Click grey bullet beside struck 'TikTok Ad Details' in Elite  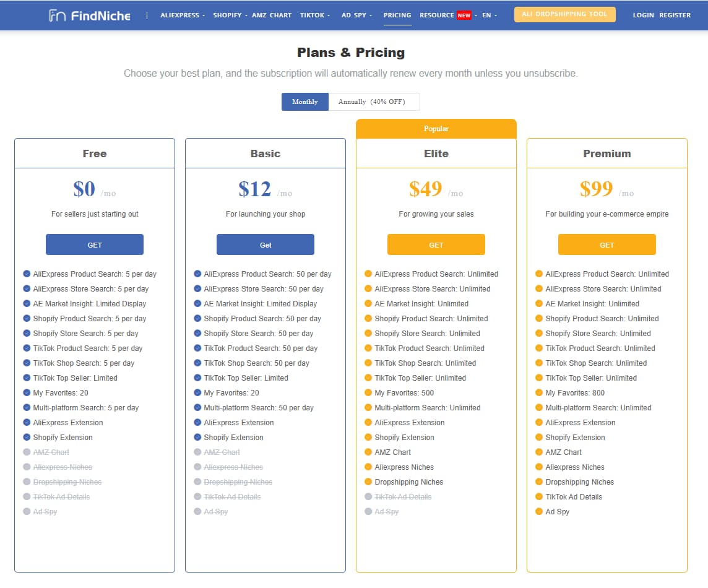tap(368, 497)
